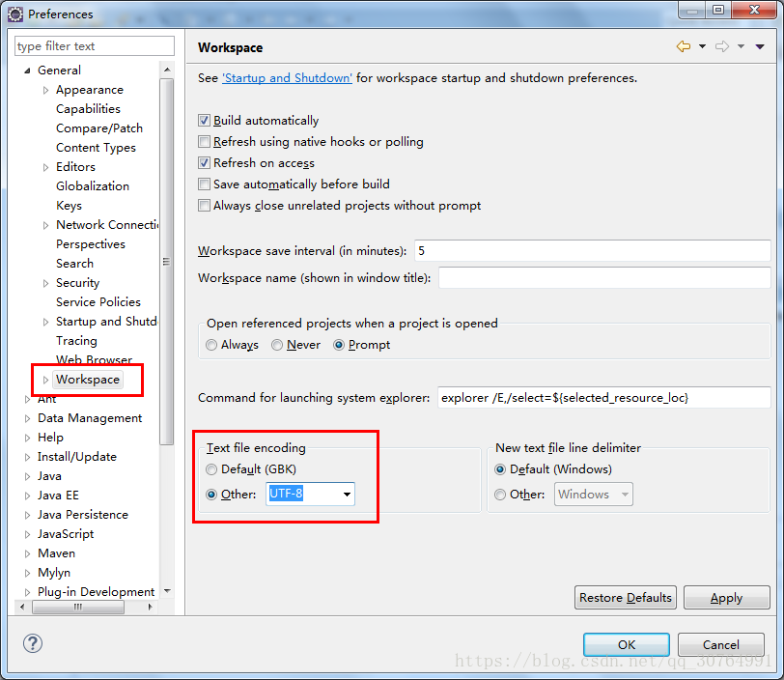The height and width of the screenshot is (680, 784).
Task: Open the Keys preference page
Action: click(69, 206)
